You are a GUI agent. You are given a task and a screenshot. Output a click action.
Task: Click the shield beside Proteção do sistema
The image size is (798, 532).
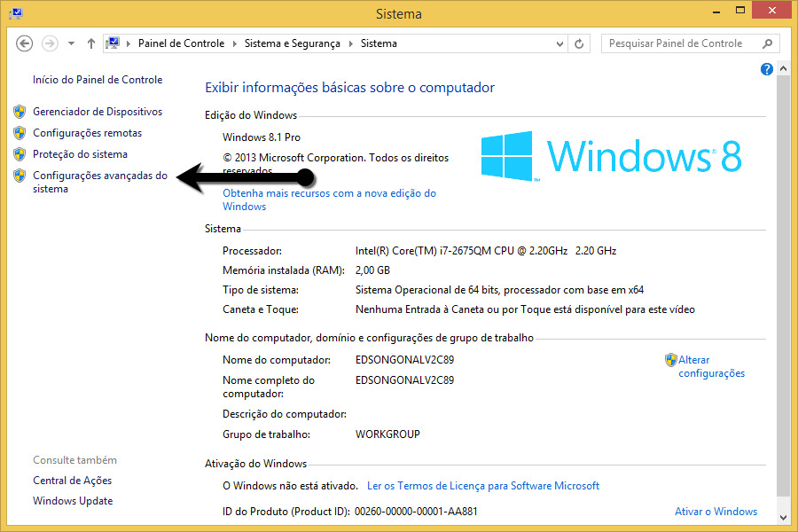(19, 153)
